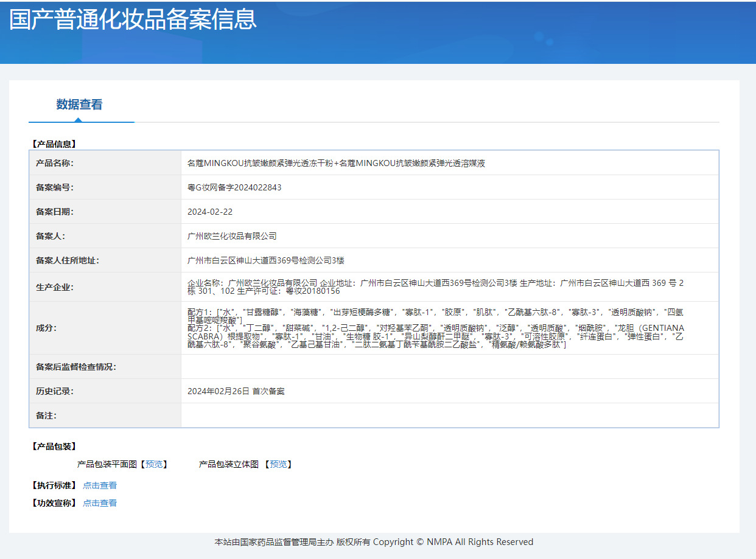Click the NMPA copyright footer text
The height and width of the screenshot is (559, 756).
pos(374,542)
